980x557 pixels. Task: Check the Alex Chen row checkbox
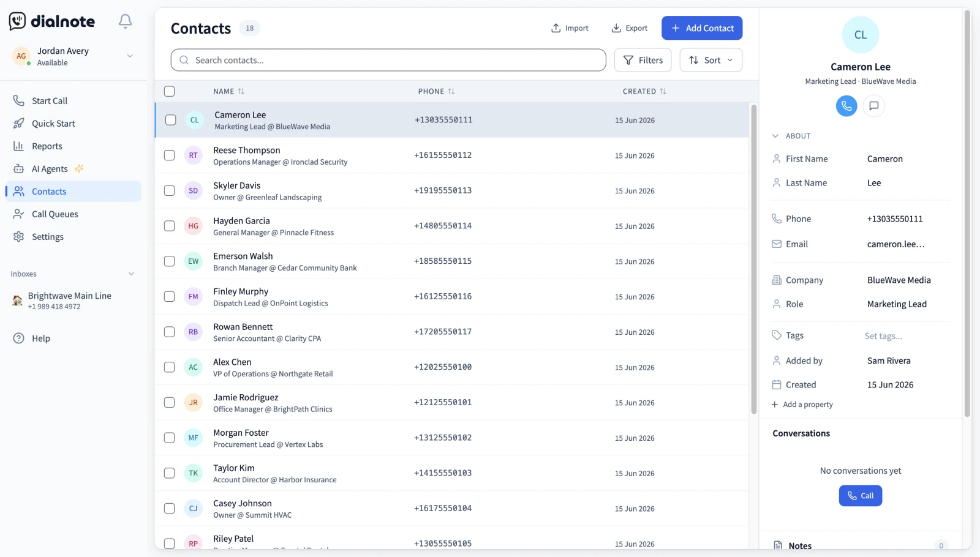(x=170, y=367)
